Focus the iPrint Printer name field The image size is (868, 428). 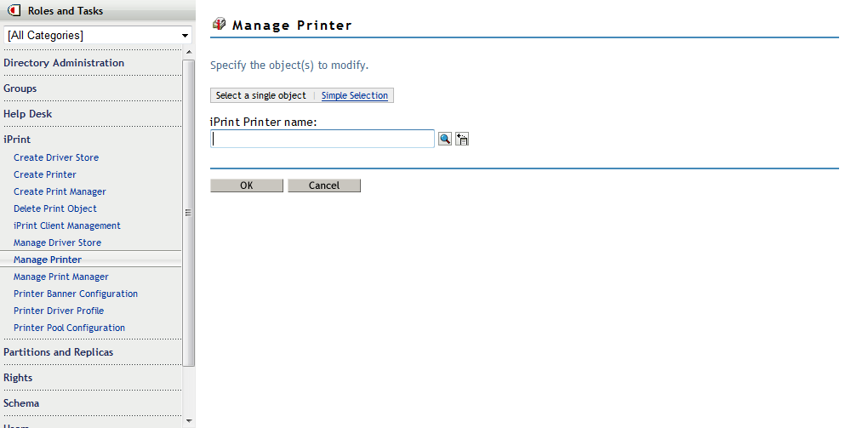tap(323, 139)
